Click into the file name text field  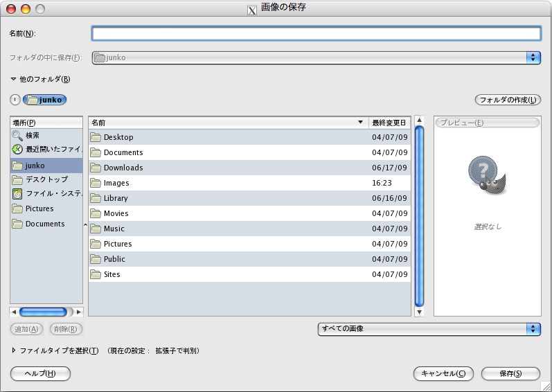coord(316,33)
